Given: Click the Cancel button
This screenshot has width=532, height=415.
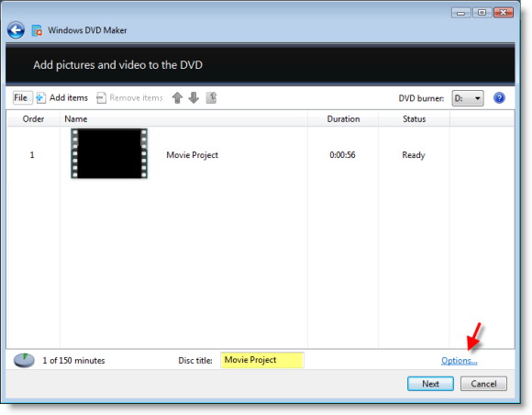Looking at the screenshot, I should pos(483,384).
